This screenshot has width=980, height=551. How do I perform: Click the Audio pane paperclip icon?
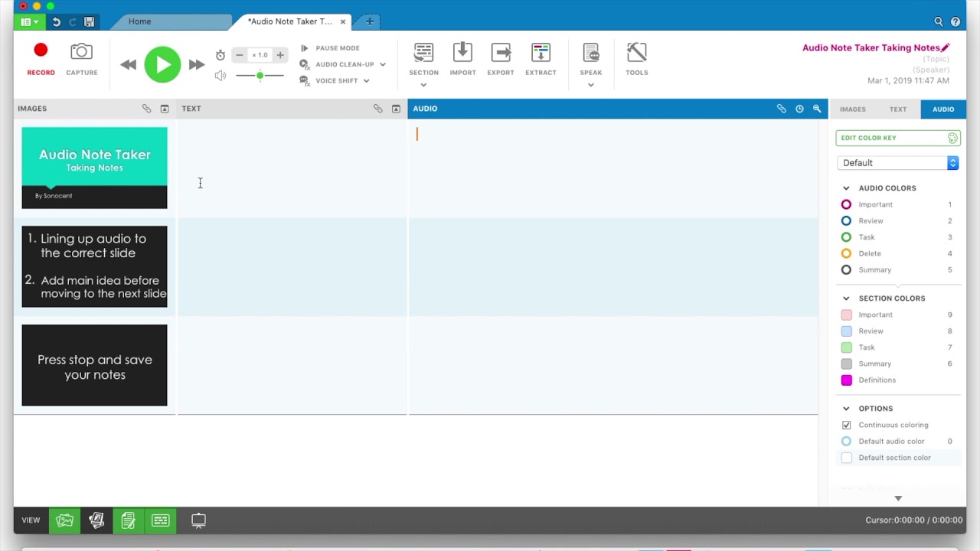[x=781, y=109]
